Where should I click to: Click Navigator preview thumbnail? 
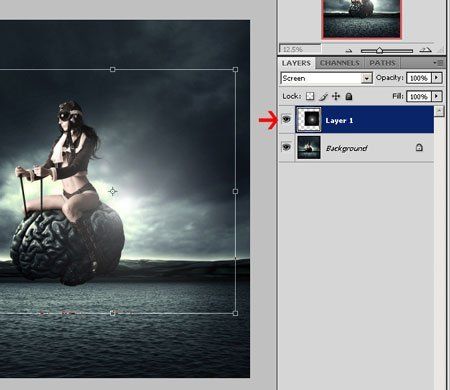(362, 19)
